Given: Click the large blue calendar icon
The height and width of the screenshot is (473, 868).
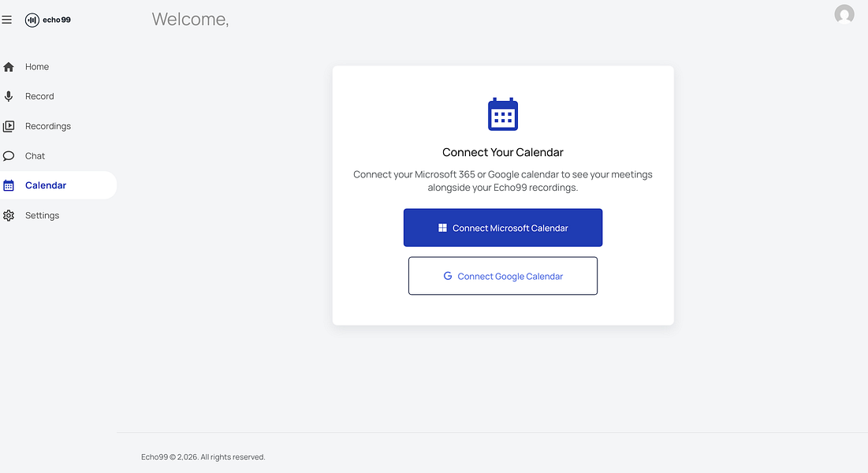Looking at the screenshot, I should tap(503, 114).
